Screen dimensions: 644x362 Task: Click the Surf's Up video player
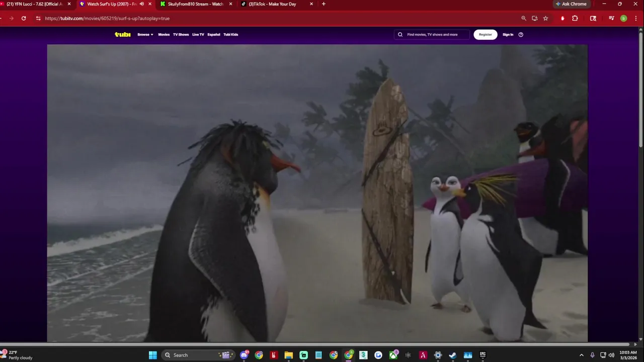pos(317,193)
